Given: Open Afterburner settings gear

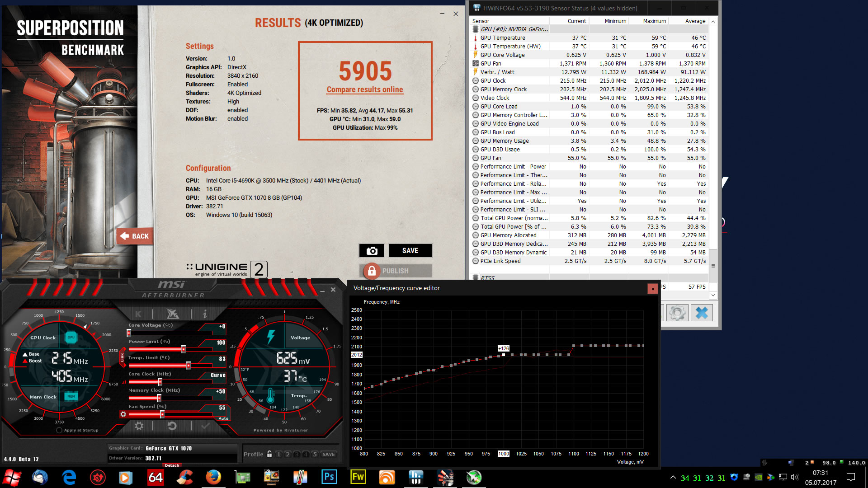Looking at the screenshot, I should click(x=139, y=426).
